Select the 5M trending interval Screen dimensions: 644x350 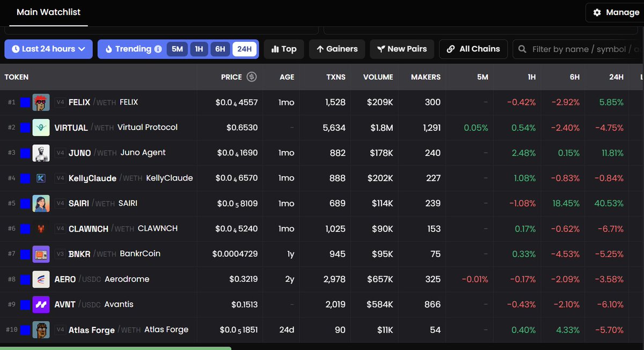point(177,49)
